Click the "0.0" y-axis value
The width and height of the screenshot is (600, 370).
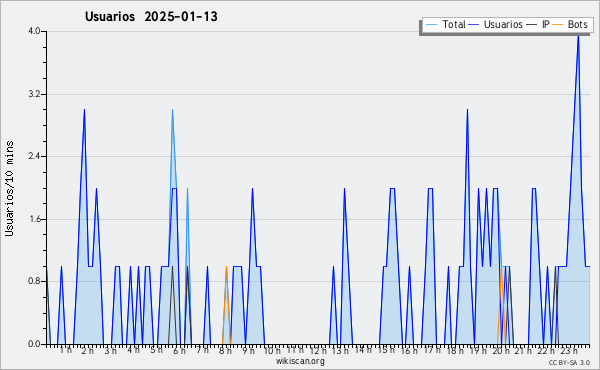click(34, 344)
